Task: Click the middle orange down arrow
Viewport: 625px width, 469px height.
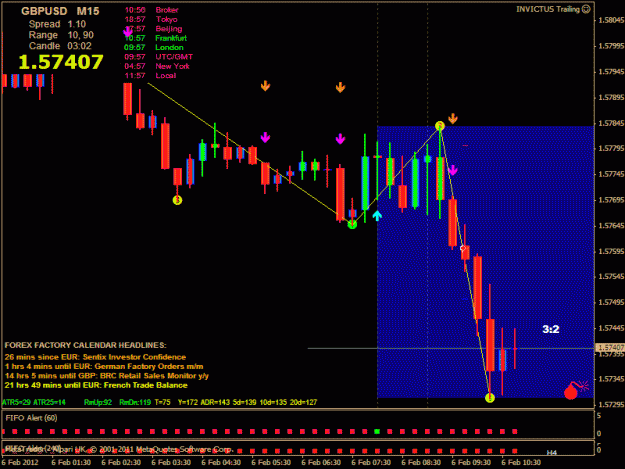Action: click(340, 87)
